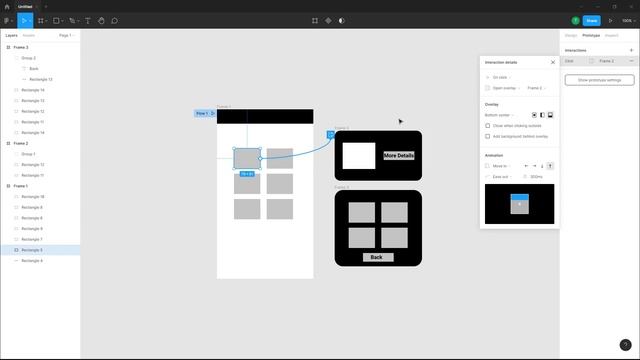The width and height of the screenshot is (640, 360).
Task: Switch to the Layers tab
Action: [x=11, y=36]
